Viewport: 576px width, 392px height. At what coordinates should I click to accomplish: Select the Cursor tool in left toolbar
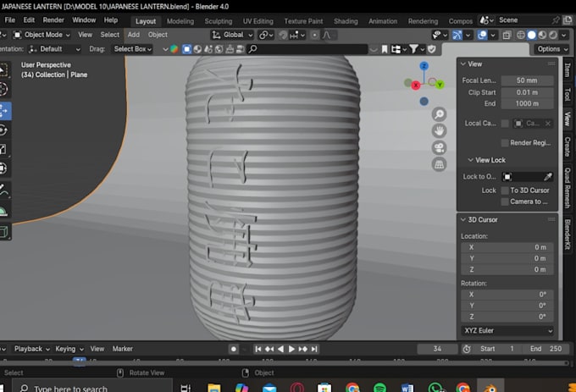pos(3,89)
